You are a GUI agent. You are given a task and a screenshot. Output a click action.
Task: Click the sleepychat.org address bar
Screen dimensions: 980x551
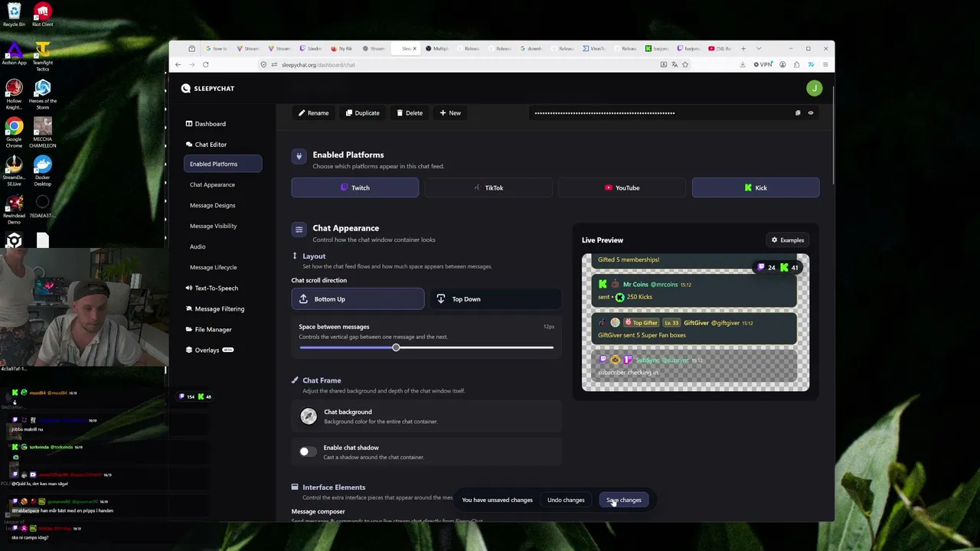[459, 64]
